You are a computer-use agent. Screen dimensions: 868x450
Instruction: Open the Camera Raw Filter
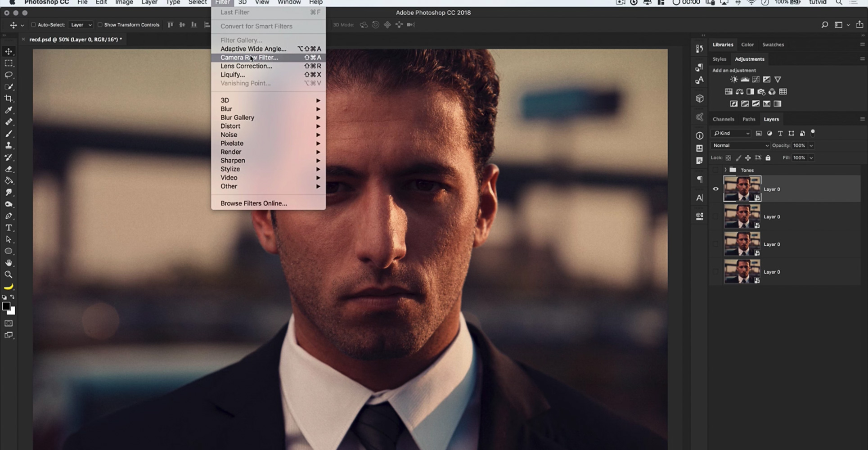[x=250, y=57]
